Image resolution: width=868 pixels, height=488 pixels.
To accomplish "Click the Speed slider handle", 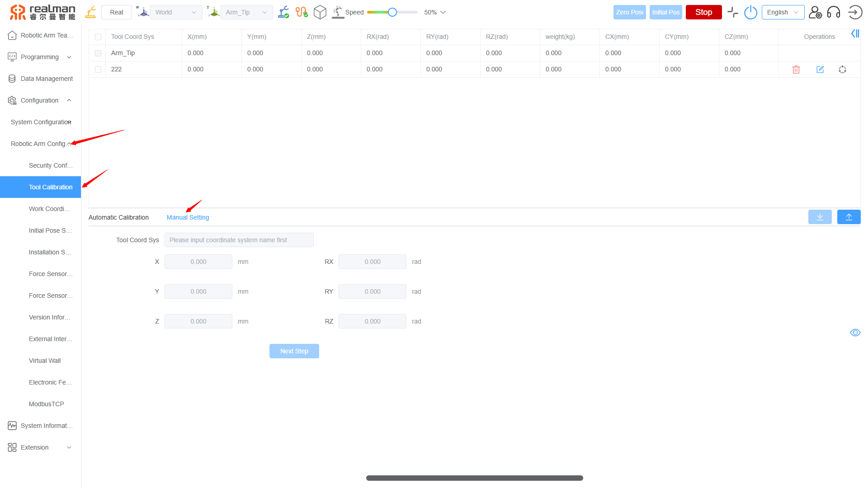I will point(392,12).
